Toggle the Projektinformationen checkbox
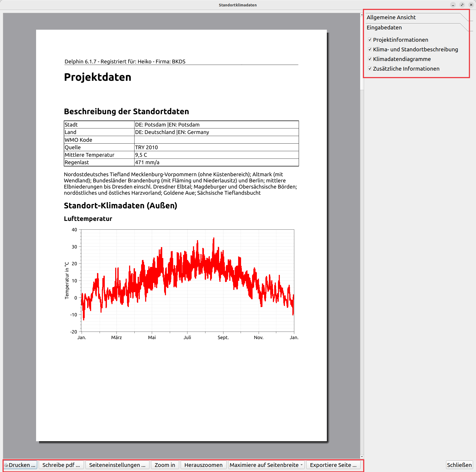 pos(370,40)
